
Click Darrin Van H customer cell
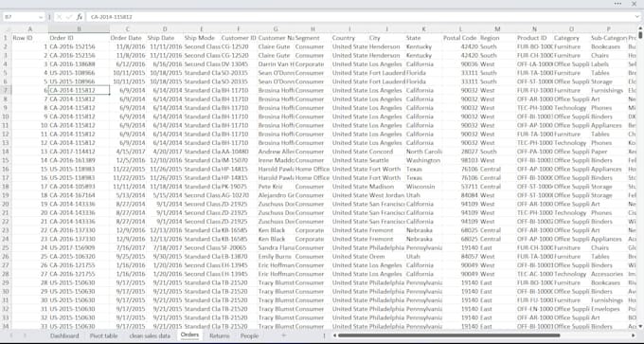276,64
